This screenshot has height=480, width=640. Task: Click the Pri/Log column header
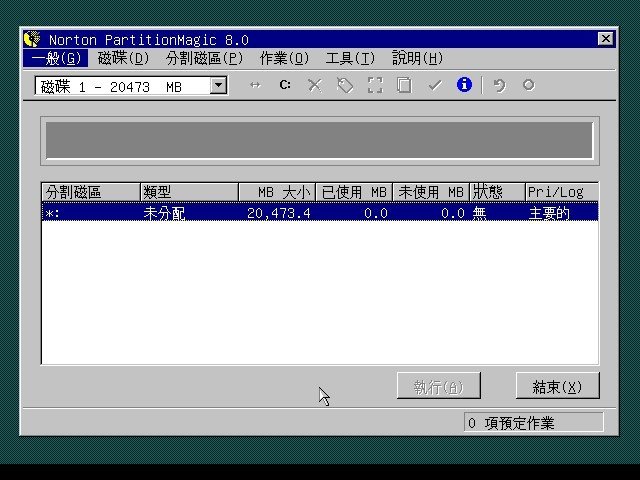pyautogui.click(x=562, y=192)
